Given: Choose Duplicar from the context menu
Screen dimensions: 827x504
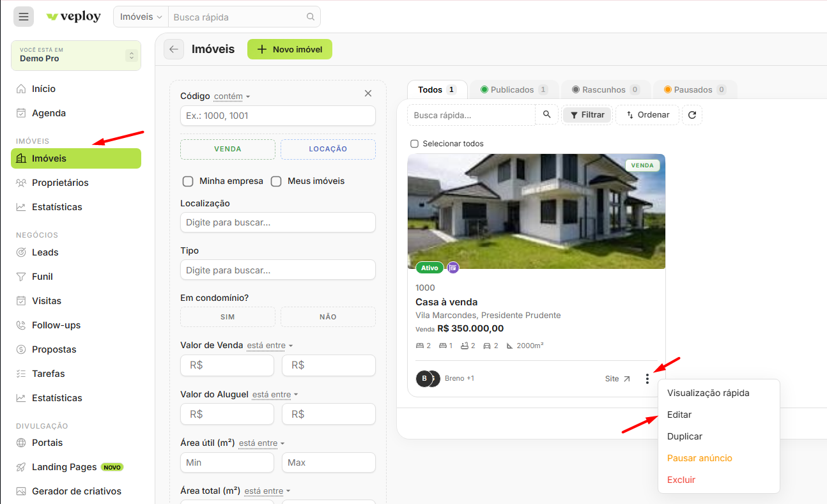Looking at the screenshot, I should pyautogui.click(x=719, y=436).
